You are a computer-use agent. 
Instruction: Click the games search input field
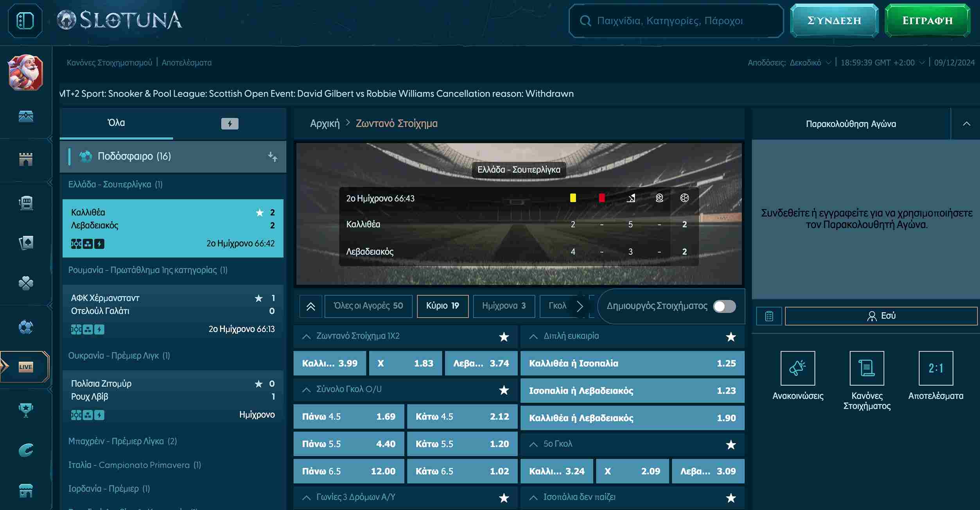click(x=676, y=21)
